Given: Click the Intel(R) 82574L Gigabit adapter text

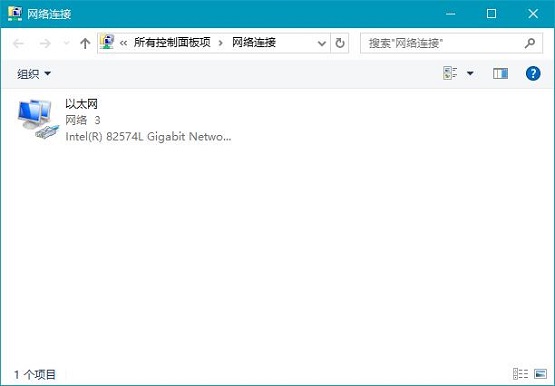Looking at the screenshot, I should (x=148, y=137).
